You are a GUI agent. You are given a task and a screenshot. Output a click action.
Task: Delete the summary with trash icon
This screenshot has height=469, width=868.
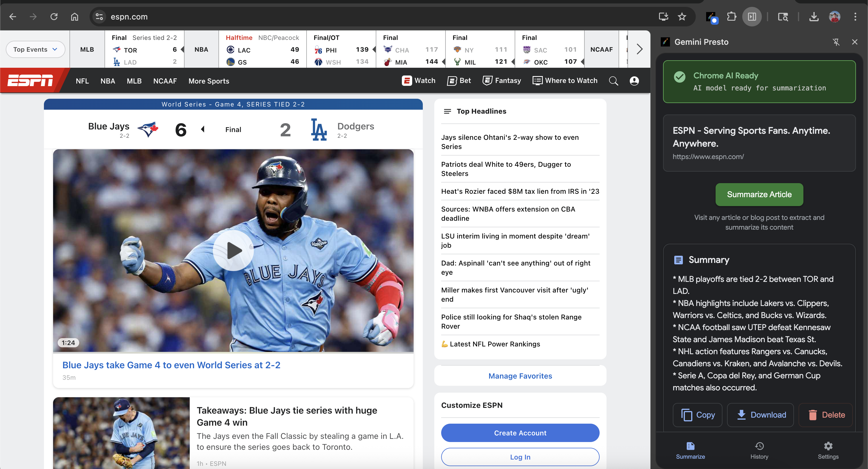[826, 415]
